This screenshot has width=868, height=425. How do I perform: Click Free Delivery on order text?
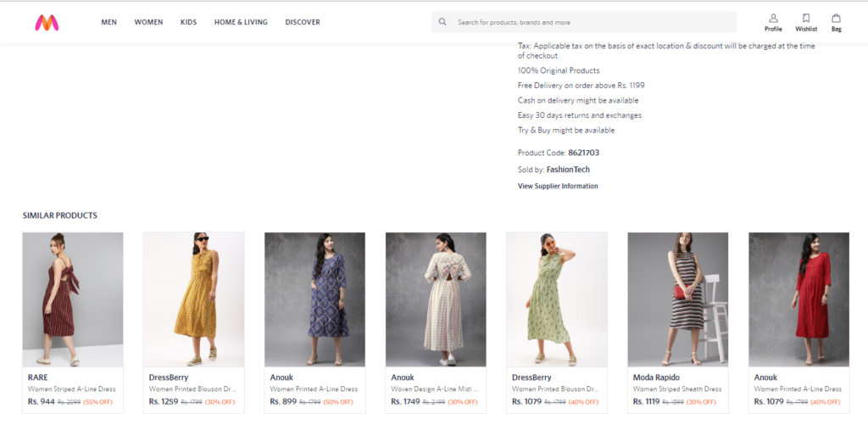point(581,86)
